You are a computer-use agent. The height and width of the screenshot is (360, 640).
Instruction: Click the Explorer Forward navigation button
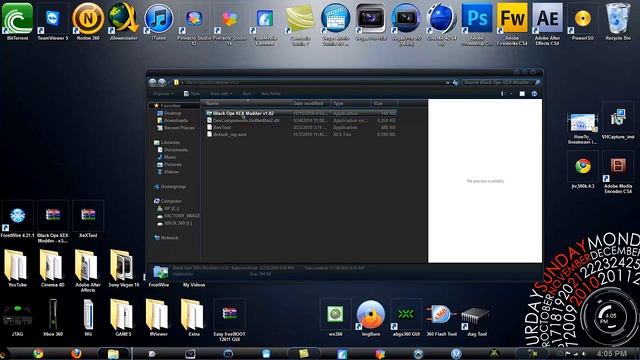[x=162, y=82]
